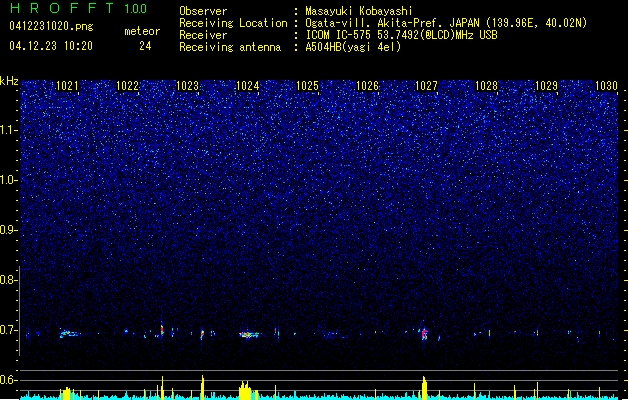Click the observer name Masayuki Kobayashi
Screen dimensions: 629x400
click(x=359, y=11)
